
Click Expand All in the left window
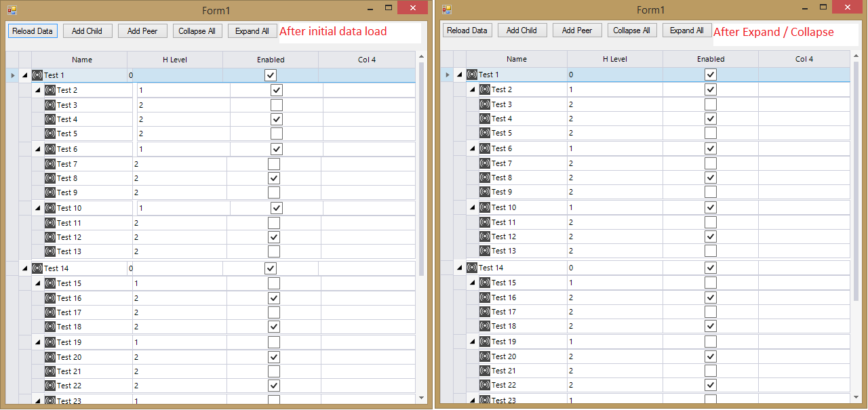point(252,30)
